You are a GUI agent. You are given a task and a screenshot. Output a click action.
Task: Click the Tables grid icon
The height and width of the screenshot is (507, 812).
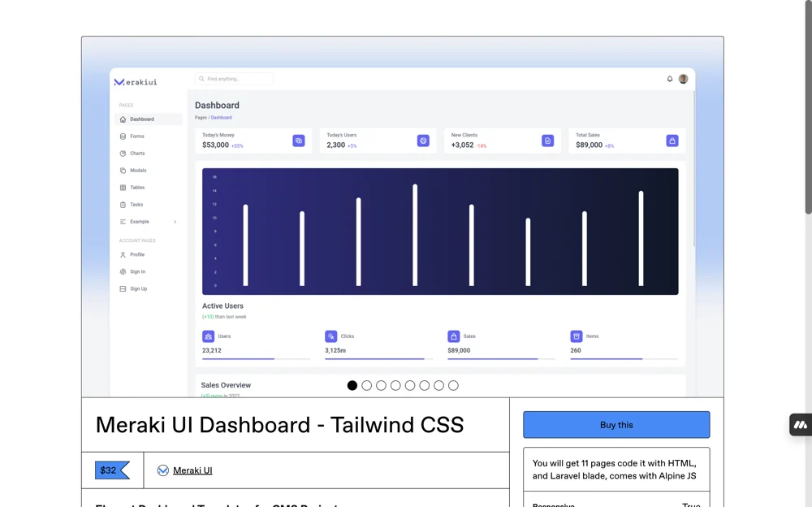click(123, 188)
